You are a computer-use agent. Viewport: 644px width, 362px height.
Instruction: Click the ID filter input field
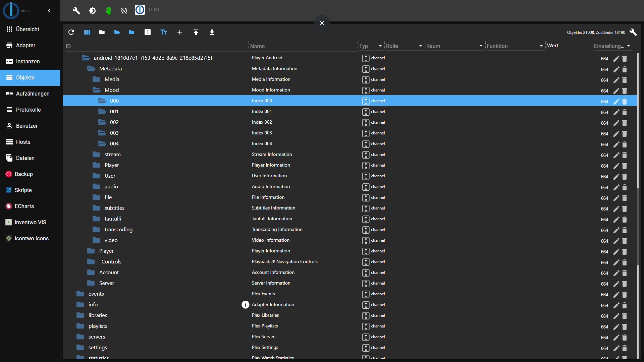click(x=157, y=46)
